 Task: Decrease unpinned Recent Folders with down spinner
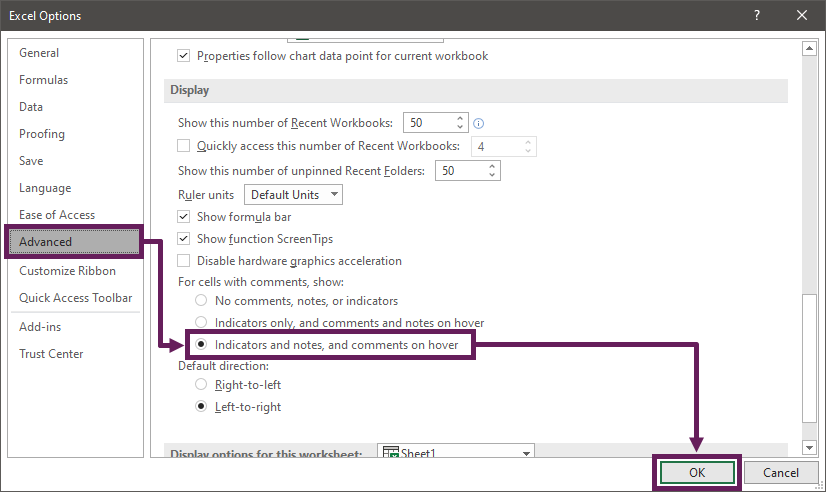tap(491, 175)
